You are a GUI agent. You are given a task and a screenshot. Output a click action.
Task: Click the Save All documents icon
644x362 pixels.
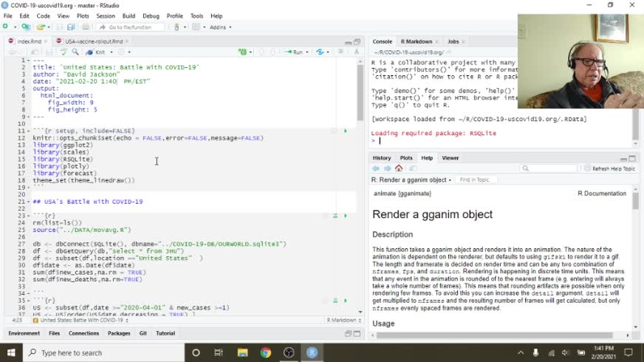pos(71,27)
